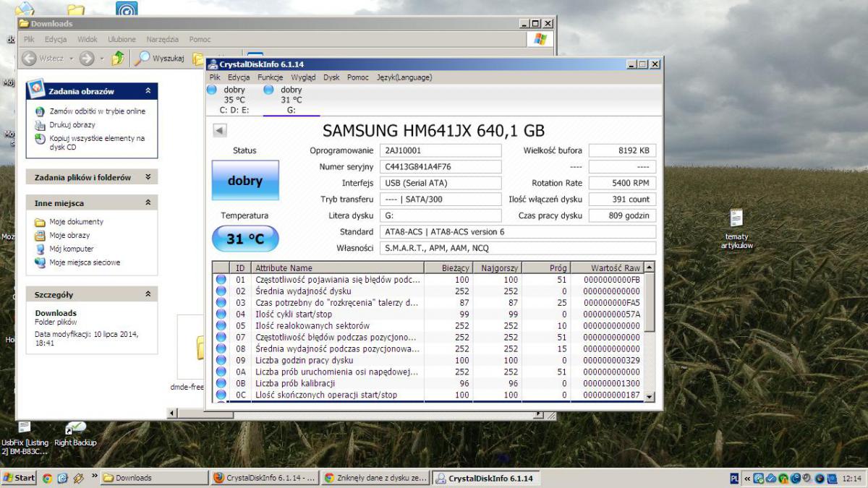This screenshot has width=868, height=488.
Task: Expand Zadania plików i folderów panel
Action: (x=148, y=177)
